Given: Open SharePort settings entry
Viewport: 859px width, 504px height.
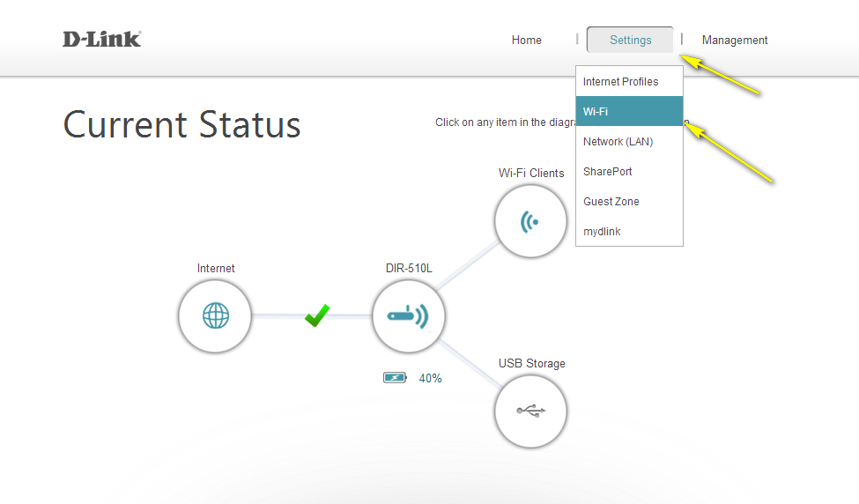Looking at the screenshot, I should 629,172.
